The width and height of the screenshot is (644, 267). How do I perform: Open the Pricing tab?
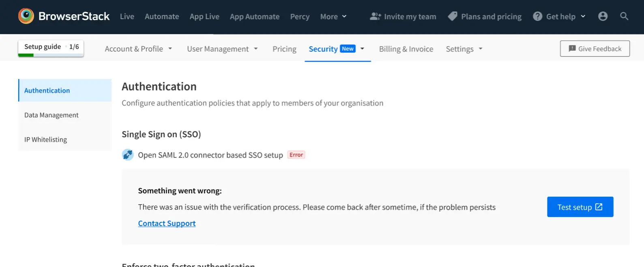coord(284,49)
